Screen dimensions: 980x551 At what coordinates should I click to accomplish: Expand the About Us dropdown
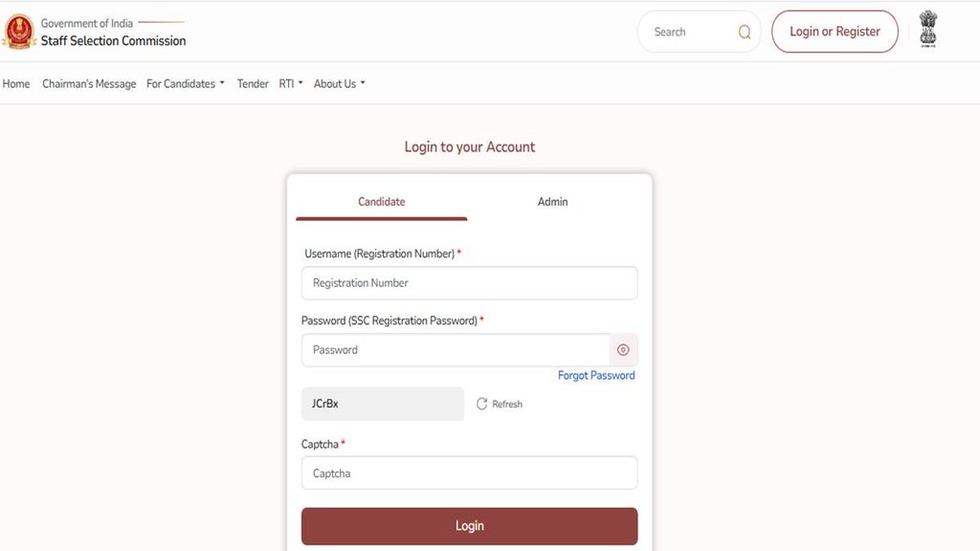339,84
